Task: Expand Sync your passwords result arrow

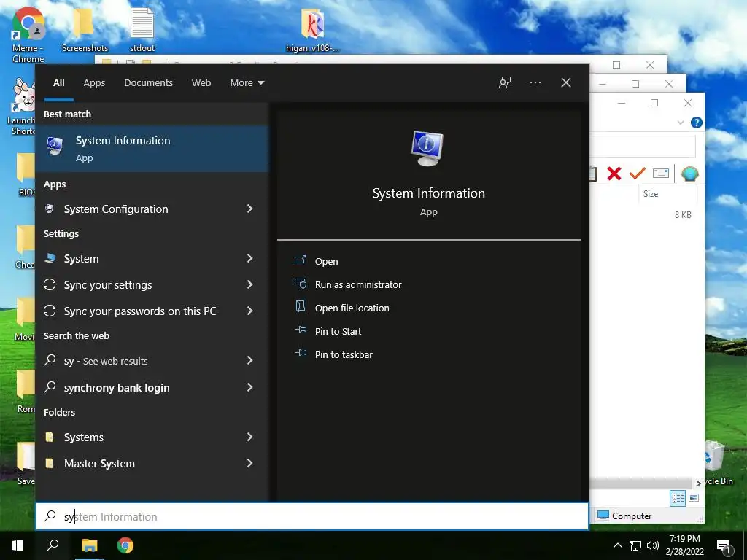Action: [x=249, y=311]
